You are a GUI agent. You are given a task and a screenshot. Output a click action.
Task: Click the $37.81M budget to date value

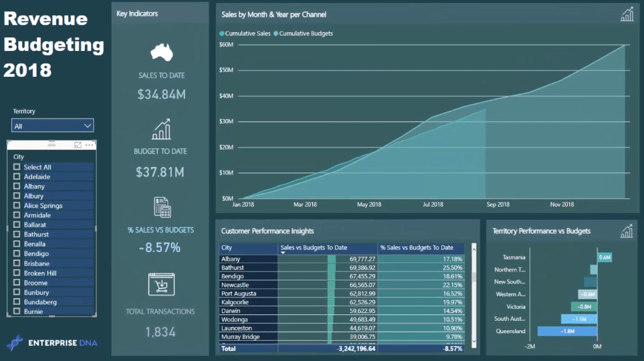[x=161, y=172]
